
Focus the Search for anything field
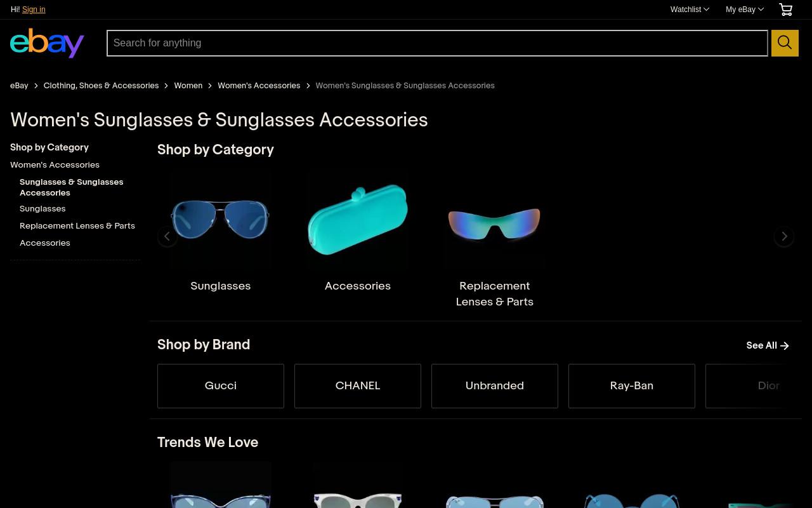click(437, 43)
